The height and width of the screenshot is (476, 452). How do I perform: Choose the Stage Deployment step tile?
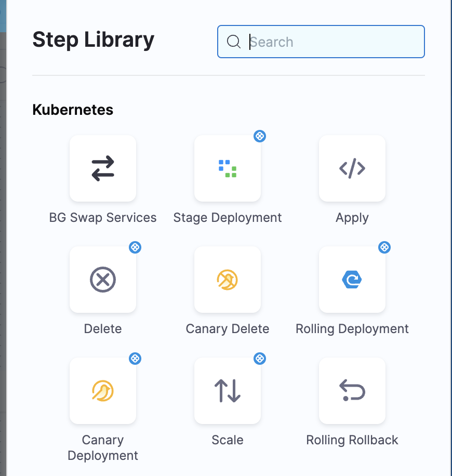click(x=228, y=168)
